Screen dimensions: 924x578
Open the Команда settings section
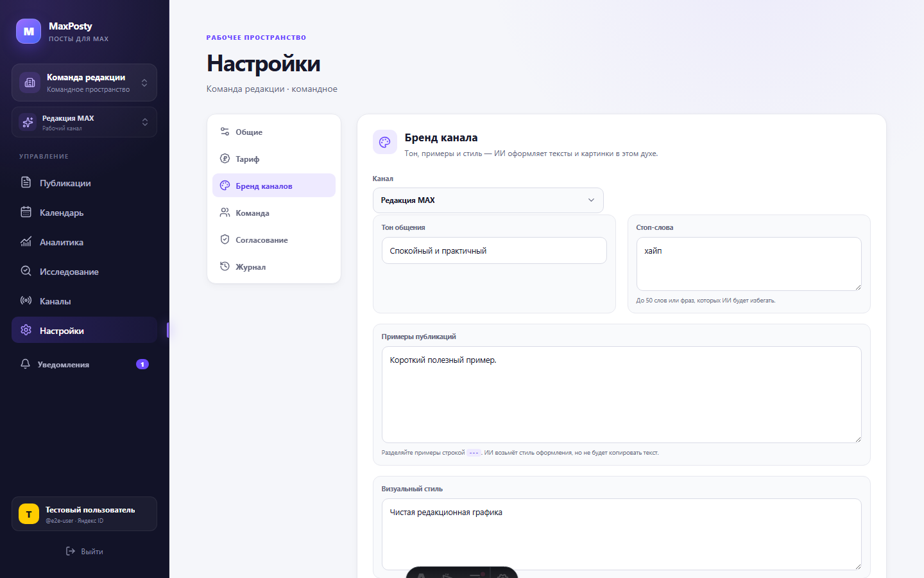[x=274, y=213]
